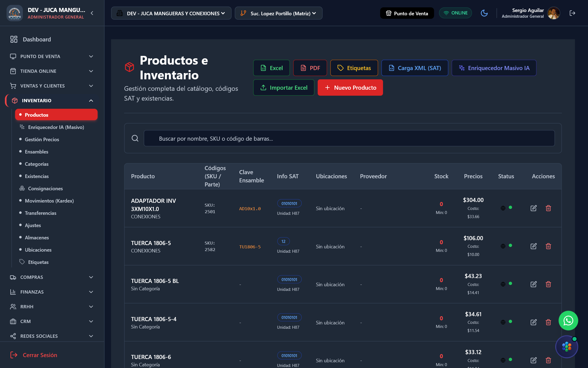Open the colorful cubes assistant widget
Image resolution: width=588 pixels, height=368 pixels.
click(567, 347)
